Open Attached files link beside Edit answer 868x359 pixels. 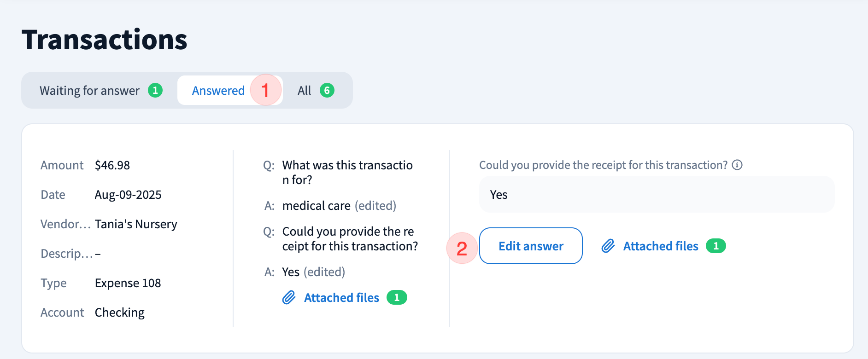pos(661,246)
